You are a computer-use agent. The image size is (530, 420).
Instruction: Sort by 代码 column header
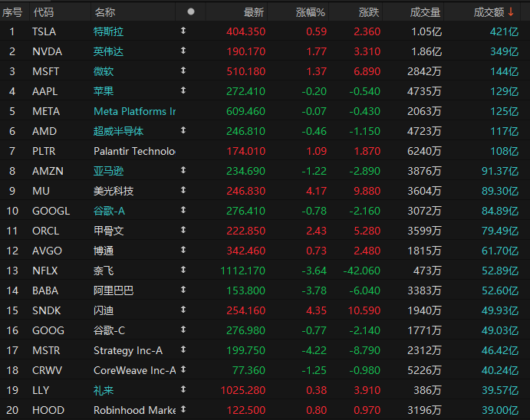44,12
